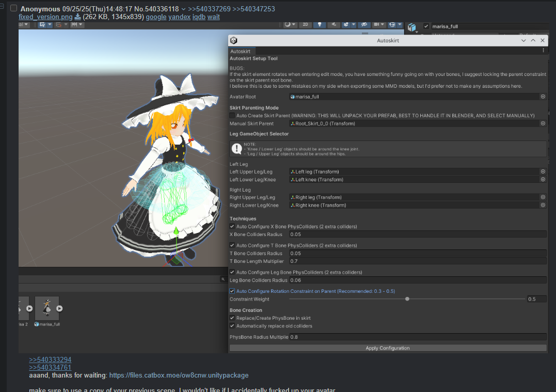
Task: Open object picker for Right Upper Leg
Action: [543, 197]
